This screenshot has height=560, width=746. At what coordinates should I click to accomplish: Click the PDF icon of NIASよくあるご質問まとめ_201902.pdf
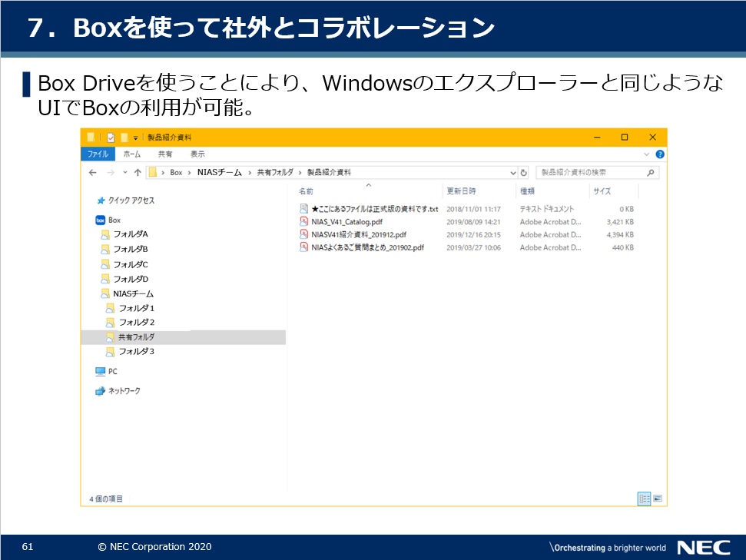click(x=303, y=247)
